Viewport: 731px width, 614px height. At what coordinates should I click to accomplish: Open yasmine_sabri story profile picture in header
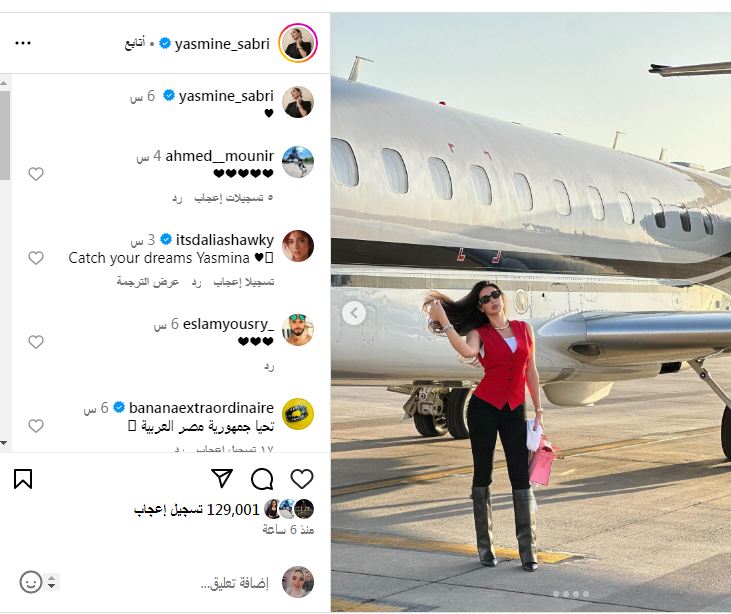pyautogui.click(x=297, y=43)
